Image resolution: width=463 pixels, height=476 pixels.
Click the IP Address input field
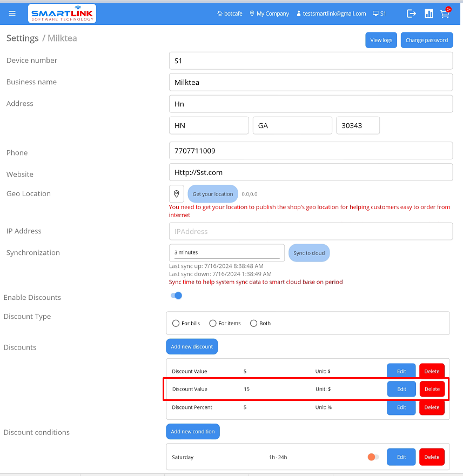(x=311, y=231)
